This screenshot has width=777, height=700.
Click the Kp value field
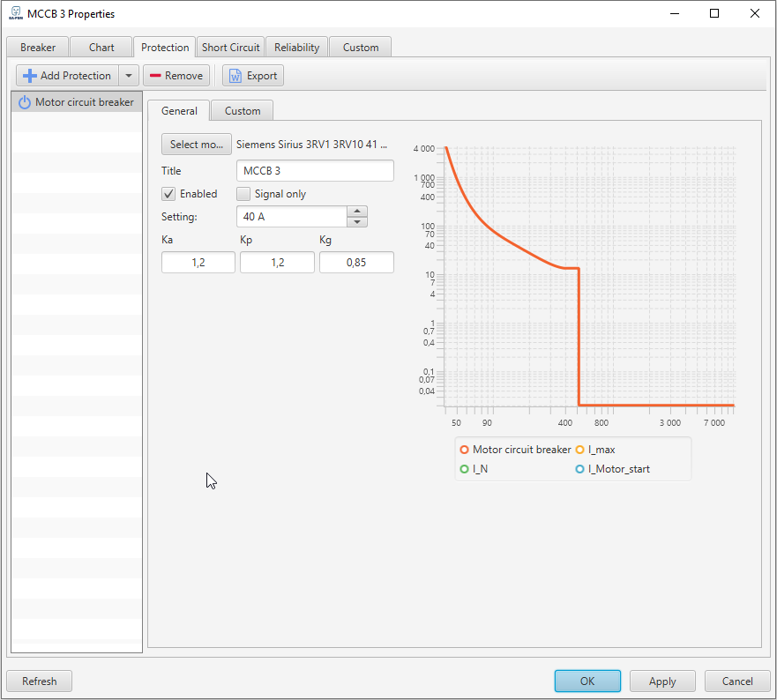pos(278,263)
